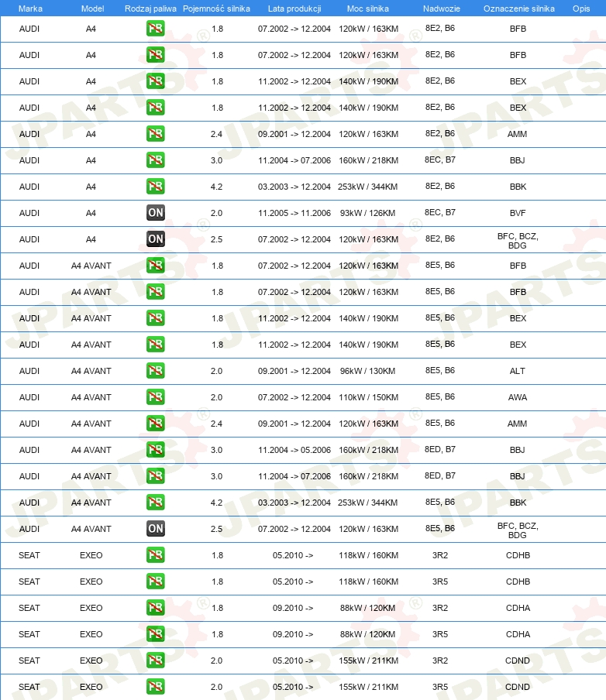Click petrol icon for A4 Avant AWA row
The image size is (606, 700).
156,397
